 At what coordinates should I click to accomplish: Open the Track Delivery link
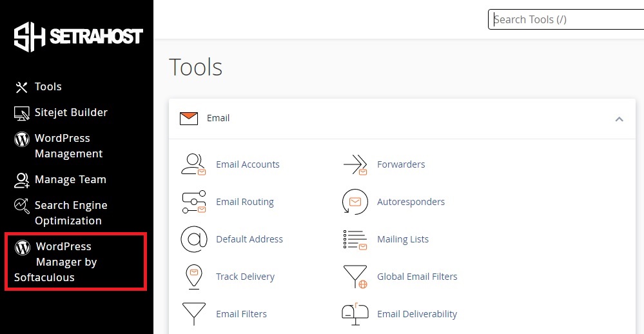click(245, 277)
